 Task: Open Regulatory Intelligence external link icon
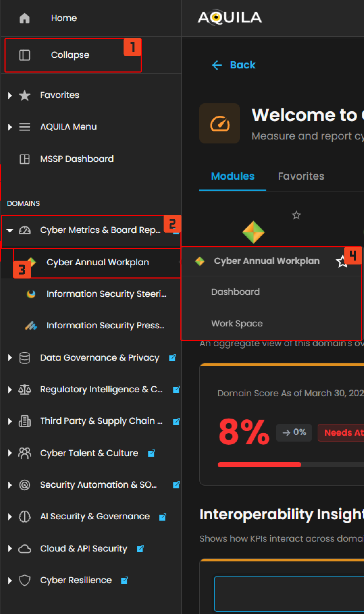coord(176,390)
